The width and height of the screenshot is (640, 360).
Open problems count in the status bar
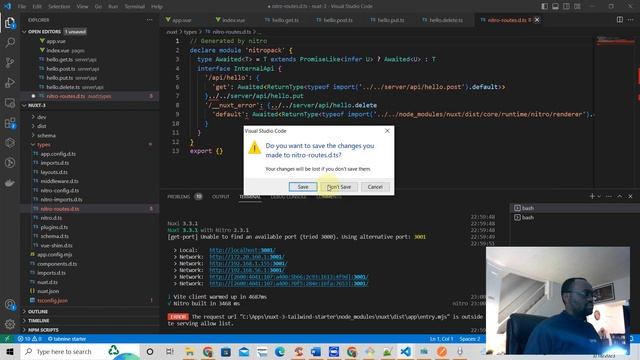point(29,339)
